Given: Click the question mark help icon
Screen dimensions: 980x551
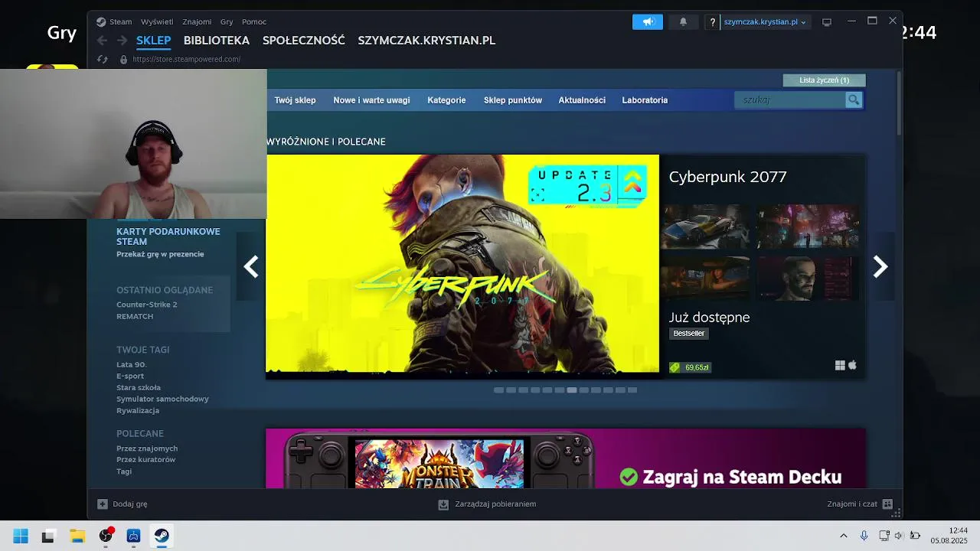Looking at the screenshot, I should (x=712, y=22).
